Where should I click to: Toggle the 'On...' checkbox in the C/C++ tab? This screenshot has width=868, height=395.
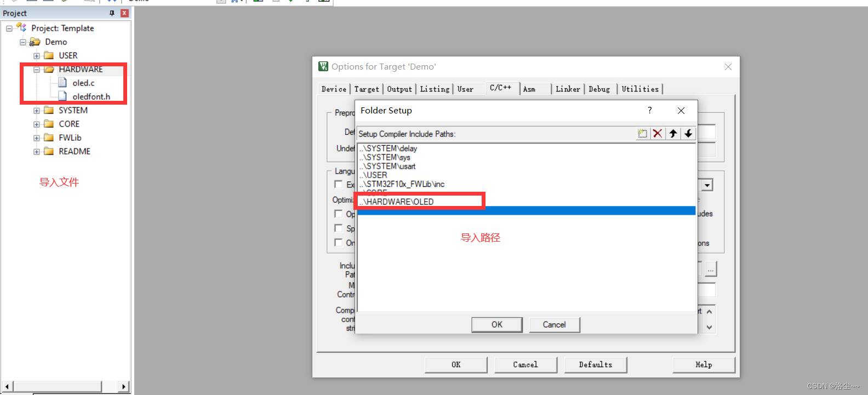[339, 242]
